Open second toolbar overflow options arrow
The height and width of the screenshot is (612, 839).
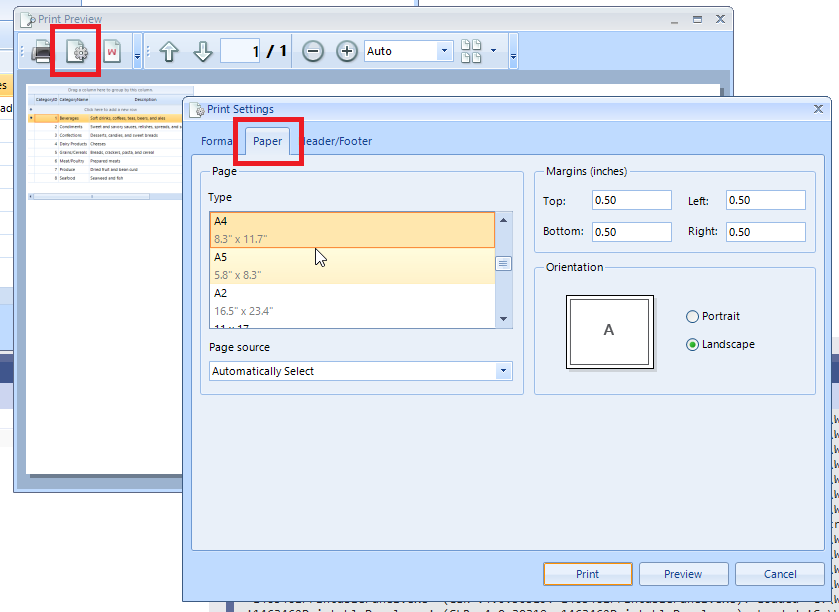[x=513, y=52]
